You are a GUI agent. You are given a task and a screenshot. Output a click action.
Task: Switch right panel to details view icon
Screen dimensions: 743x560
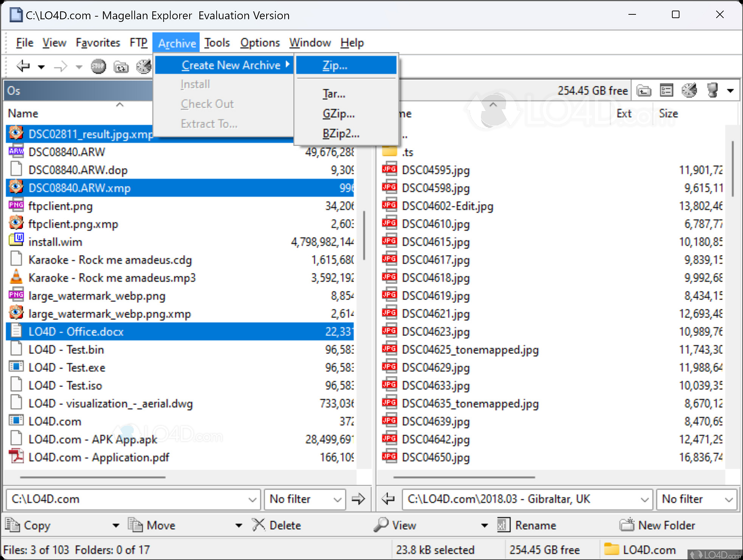tap(666, 90)
